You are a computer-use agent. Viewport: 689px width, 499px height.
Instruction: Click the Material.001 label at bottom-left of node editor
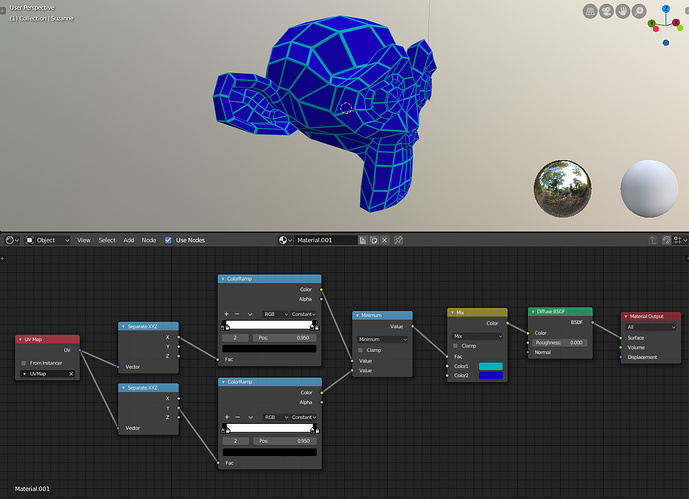32,489
